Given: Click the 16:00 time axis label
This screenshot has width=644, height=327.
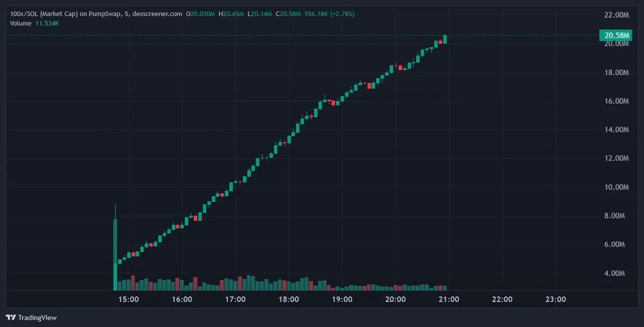Looking at the screenshot, I should 182,300.
